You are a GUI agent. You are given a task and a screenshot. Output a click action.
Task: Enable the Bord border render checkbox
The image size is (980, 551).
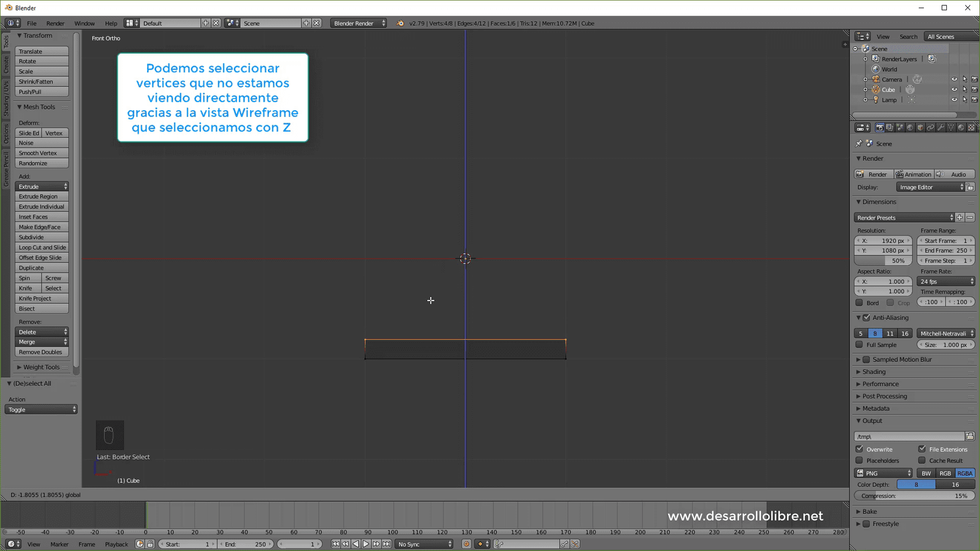pos(859,302)
